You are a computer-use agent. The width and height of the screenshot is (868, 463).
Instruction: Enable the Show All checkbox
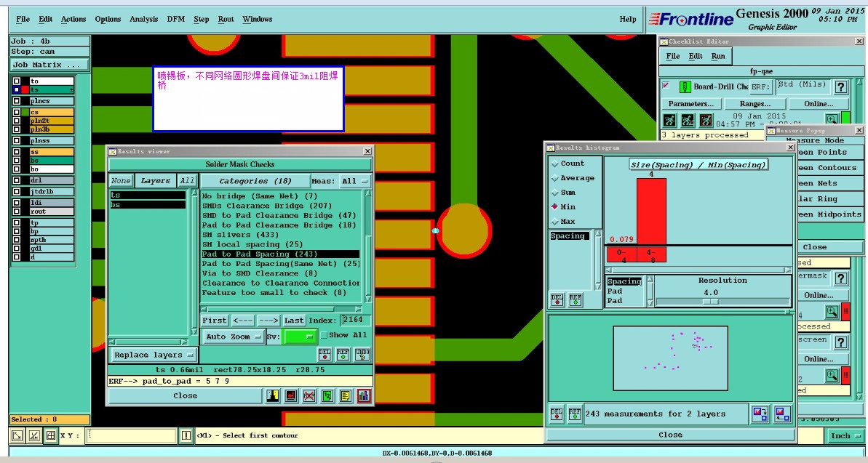tap(324, 335)
